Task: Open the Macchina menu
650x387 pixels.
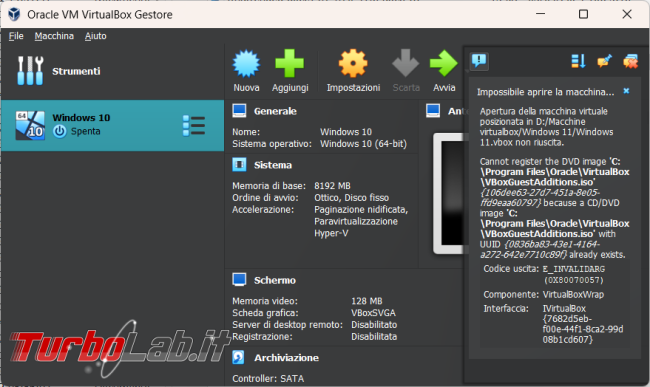Action: coord(54,36)
